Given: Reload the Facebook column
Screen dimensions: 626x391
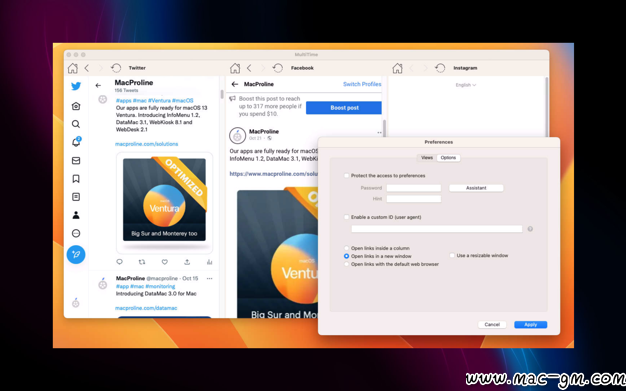Looking at the screenshot, I should [277, 68].
